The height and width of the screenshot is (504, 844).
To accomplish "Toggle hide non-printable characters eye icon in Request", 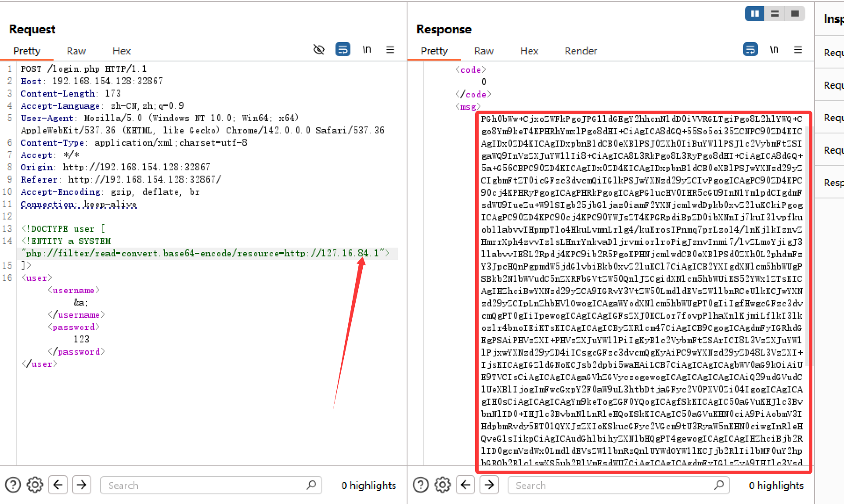I will (x=319, y=50).
